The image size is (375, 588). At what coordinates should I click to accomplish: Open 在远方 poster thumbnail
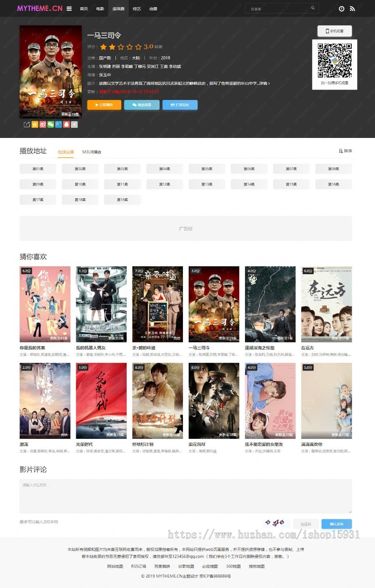(x=327, y=304)
